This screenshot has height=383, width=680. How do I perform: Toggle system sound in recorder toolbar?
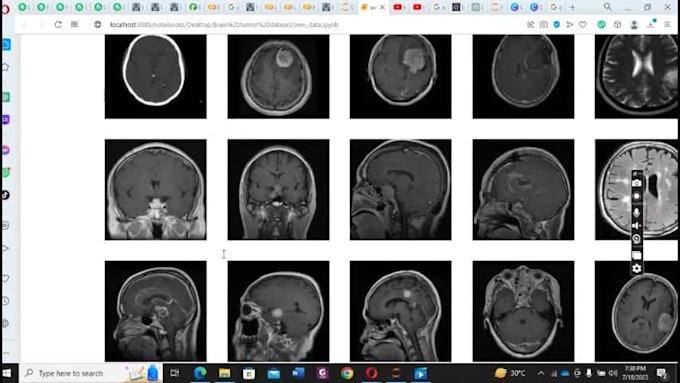(x=637, y=225)
